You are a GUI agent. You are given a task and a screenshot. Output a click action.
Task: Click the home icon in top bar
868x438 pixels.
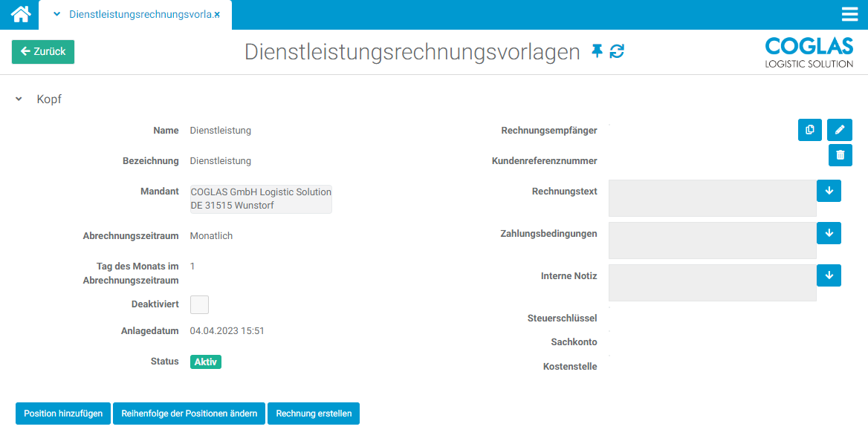point(21,14)
